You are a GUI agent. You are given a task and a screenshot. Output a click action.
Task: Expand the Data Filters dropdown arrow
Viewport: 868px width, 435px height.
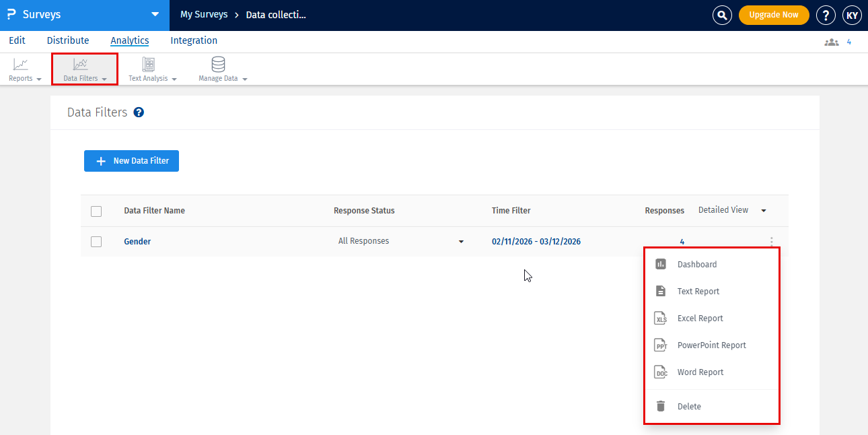104,79
